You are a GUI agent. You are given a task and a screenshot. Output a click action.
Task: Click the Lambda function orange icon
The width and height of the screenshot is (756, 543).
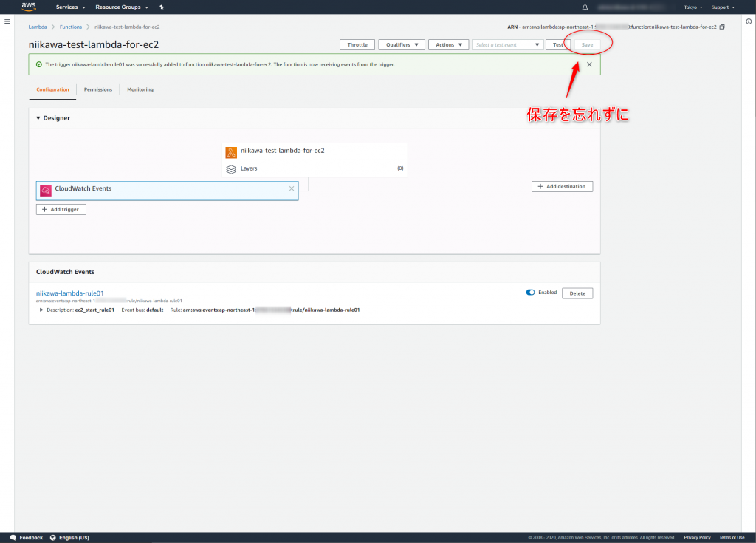[x=231, y=152]
